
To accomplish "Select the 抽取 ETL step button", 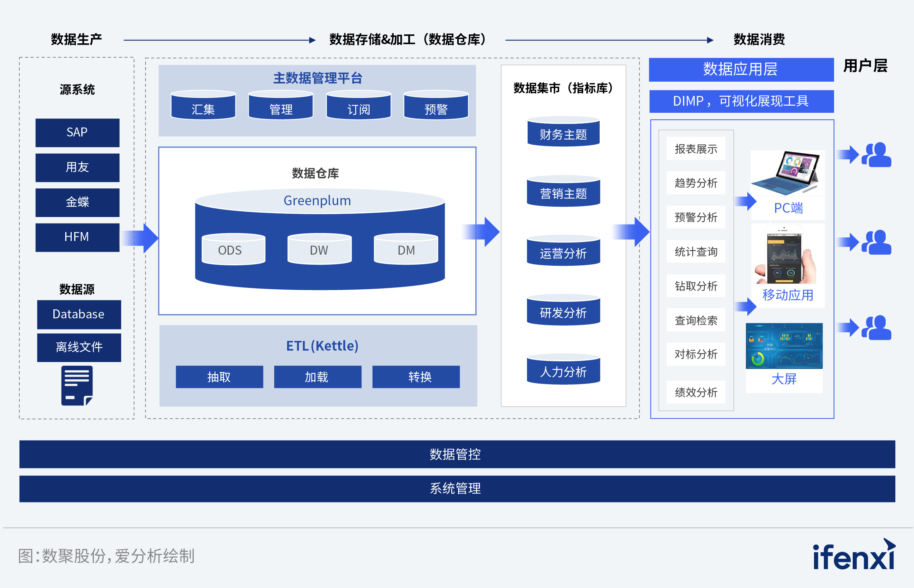I will click(219, 377).
